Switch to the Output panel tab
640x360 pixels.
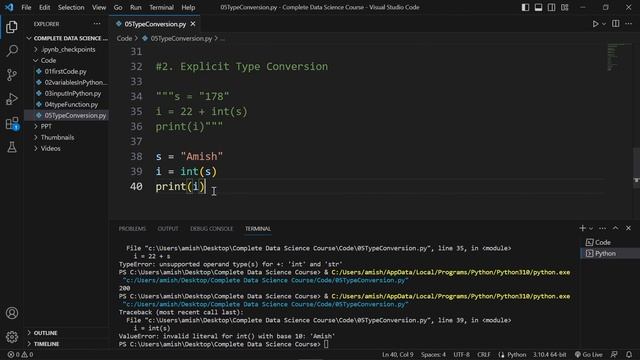(168, 229)
